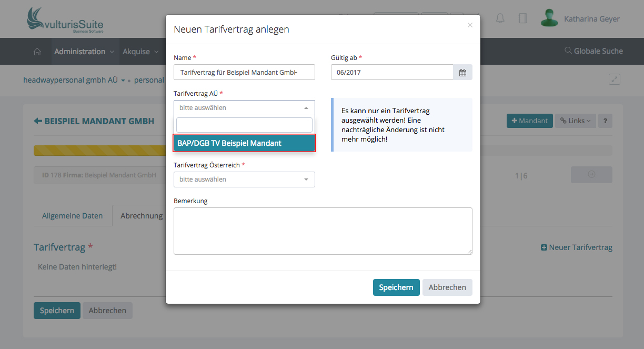Image resolution: width=644 pixels, height=349 pixels.
Task: Open the calendar date picker icon
Action: pyautogui.click(x=462, y=72)
